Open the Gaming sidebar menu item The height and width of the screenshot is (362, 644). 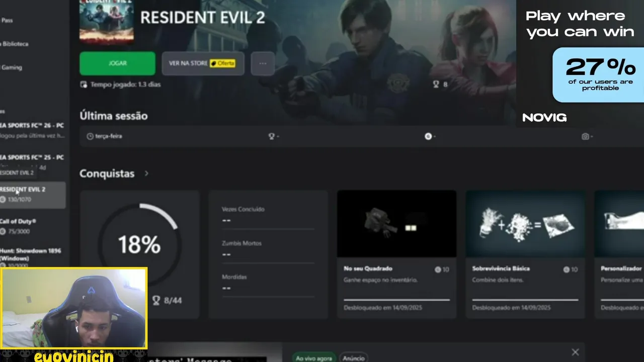[11, 67]
